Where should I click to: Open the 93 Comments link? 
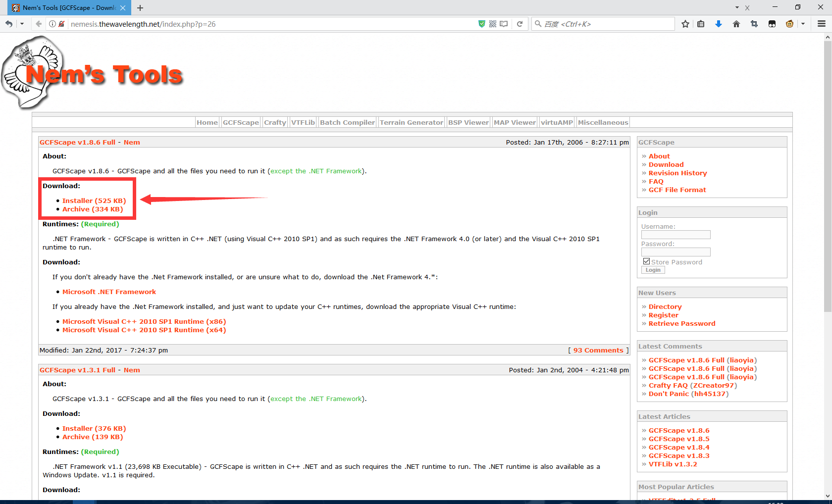[598, 350]
